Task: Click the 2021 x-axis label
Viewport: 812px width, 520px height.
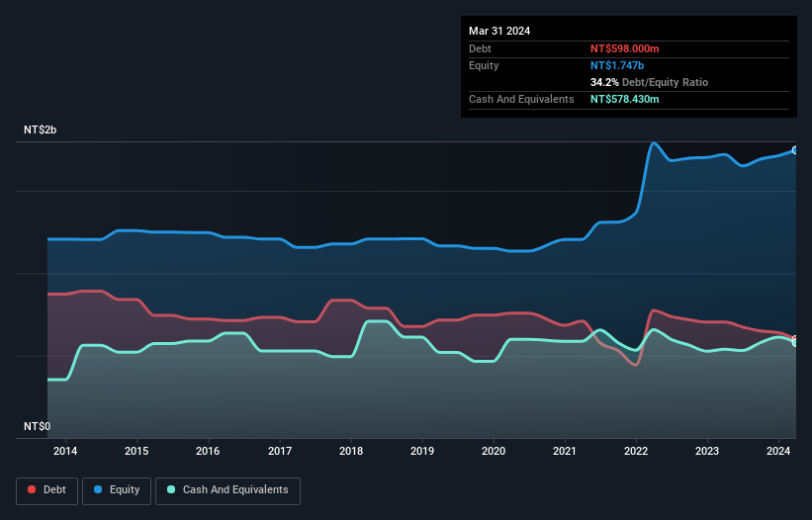Action: (565, 451)
